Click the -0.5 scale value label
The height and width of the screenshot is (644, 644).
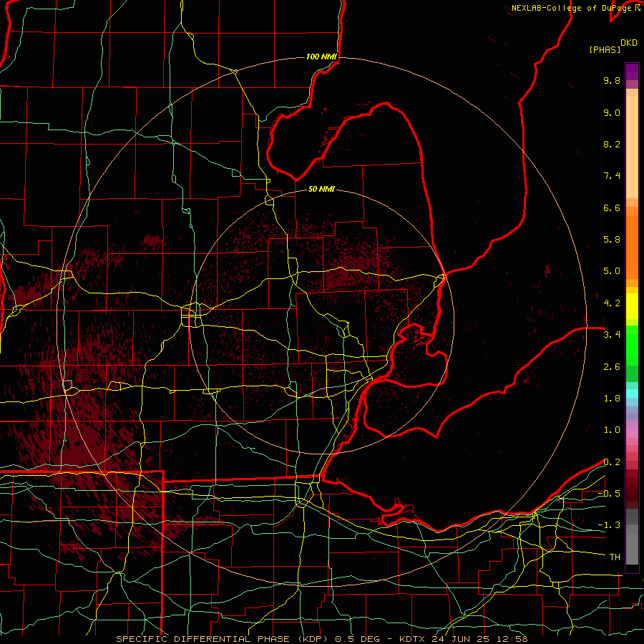[609, 494]
